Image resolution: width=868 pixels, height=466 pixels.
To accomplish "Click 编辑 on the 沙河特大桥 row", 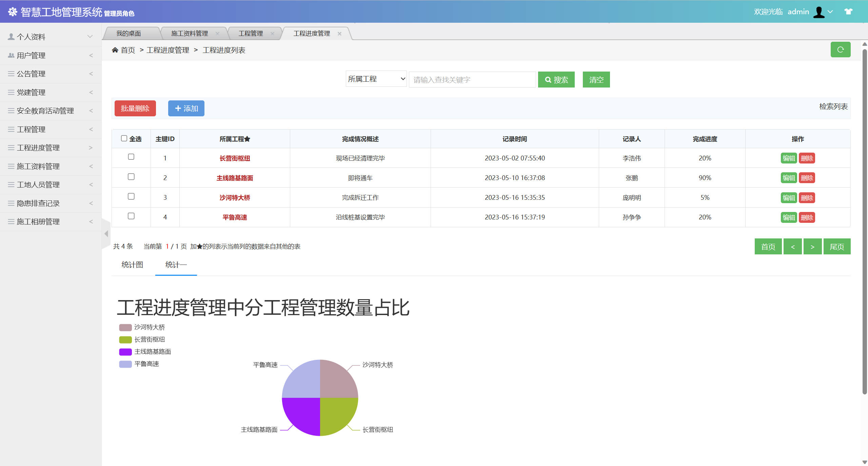I will coord(789,197).
